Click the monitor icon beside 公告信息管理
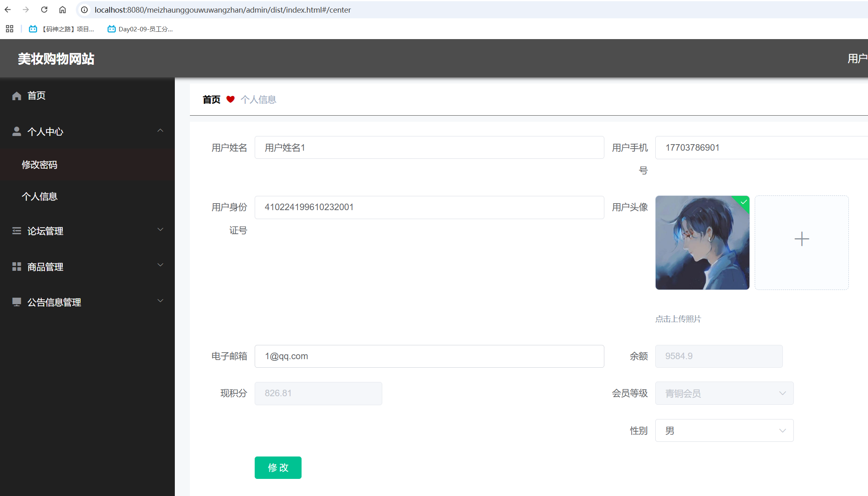The width and height of the screenshot is (868, 496). [x=17, y=302]
